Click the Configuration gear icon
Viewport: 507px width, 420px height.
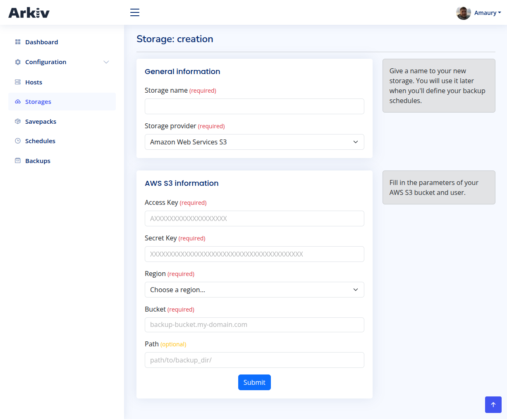pos(18,62)
